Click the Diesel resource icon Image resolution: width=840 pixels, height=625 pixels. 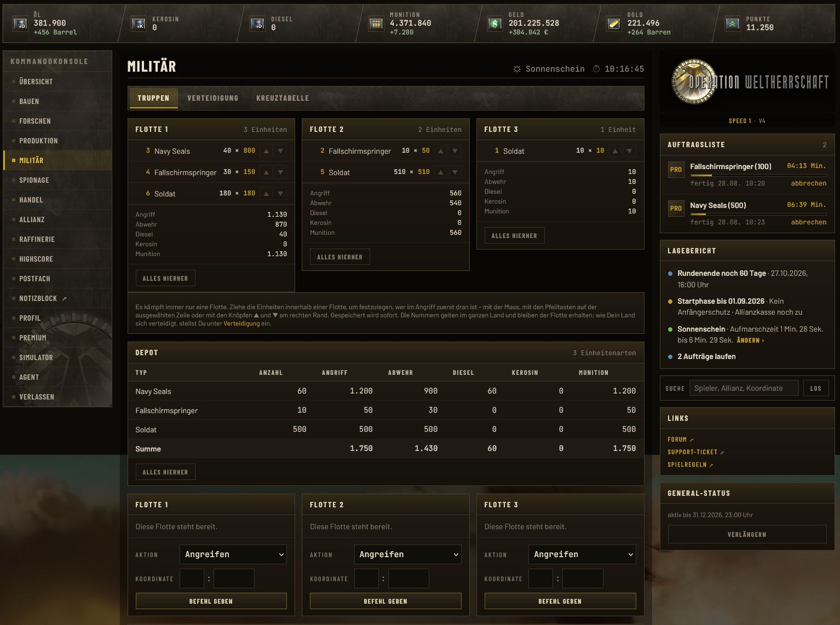click(x=257, y=24)
